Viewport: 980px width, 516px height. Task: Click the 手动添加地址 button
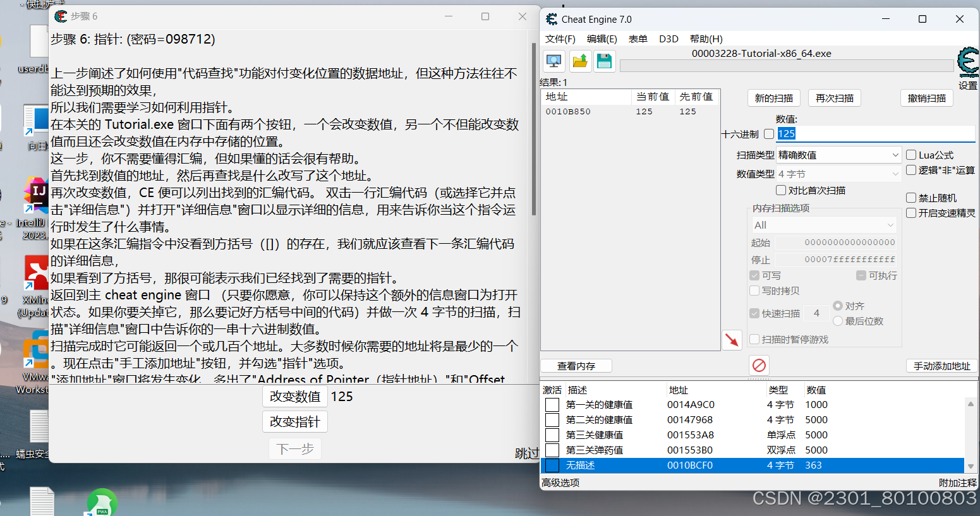[x=942, y=366]
